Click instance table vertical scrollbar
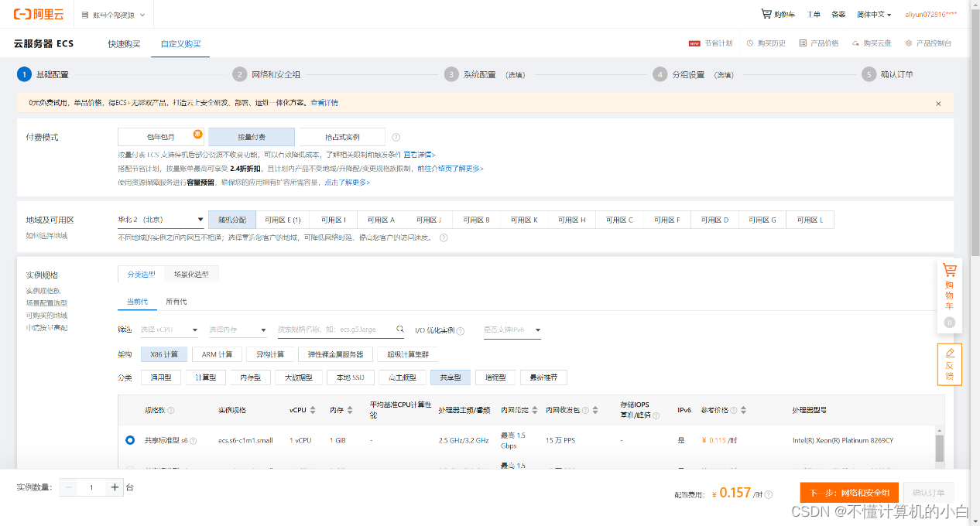 940,447
